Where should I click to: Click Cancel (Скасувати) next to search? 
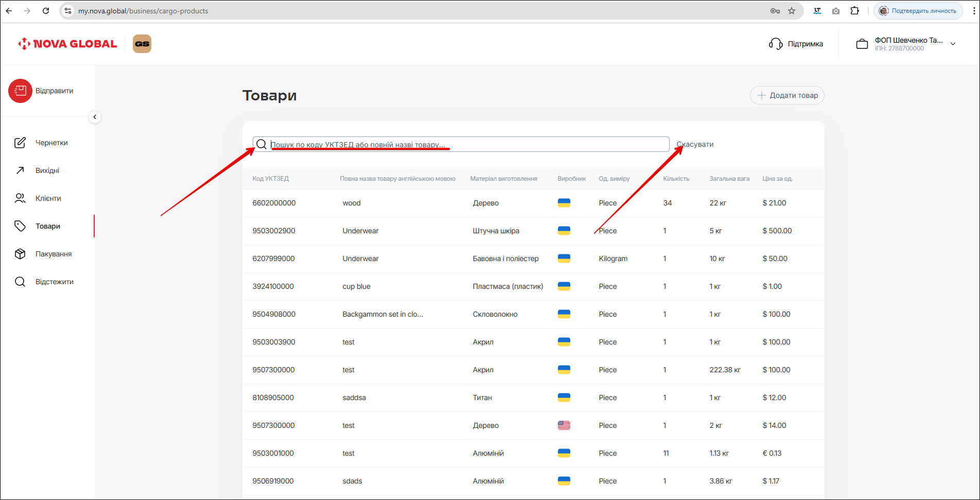(695, 144)
